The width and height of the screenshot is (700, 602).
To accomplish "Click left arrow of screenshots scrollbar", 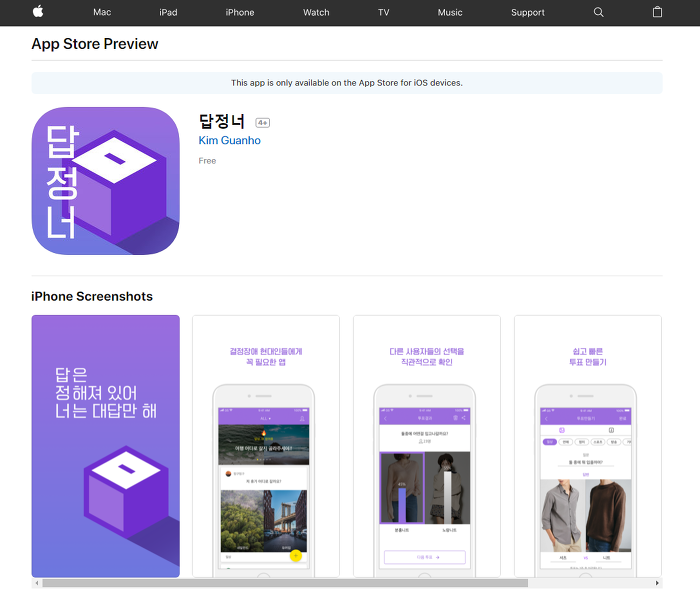I will click(x=37, y=583).
